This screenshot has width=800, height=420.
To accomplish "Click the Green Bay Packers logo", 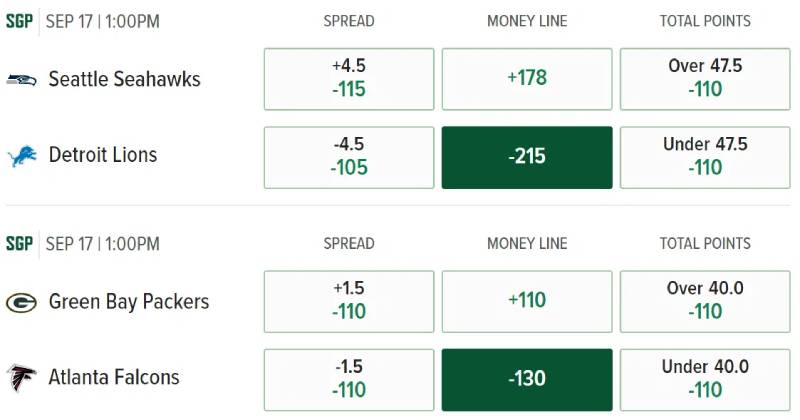I will click(21, 302).
